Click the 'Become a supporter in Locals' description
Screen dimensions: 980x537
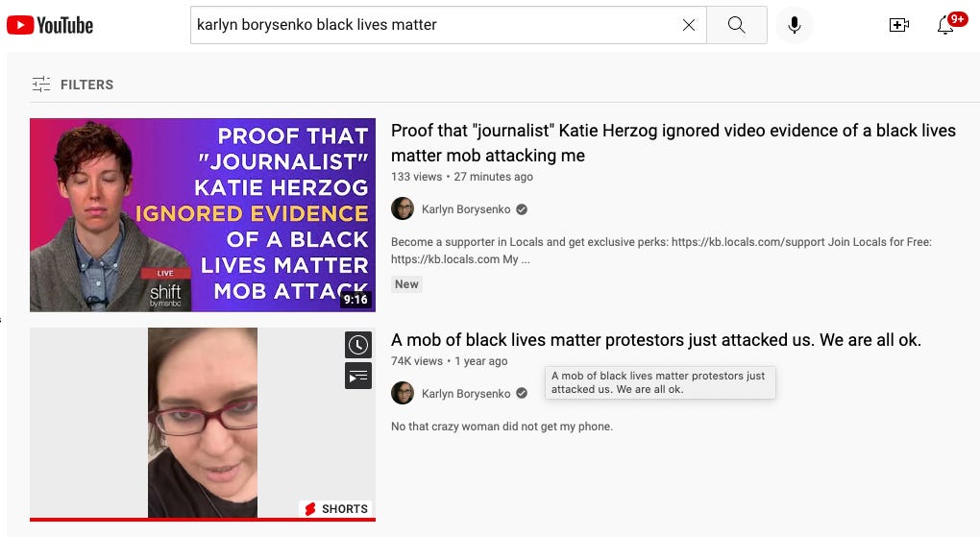point(661,251)
